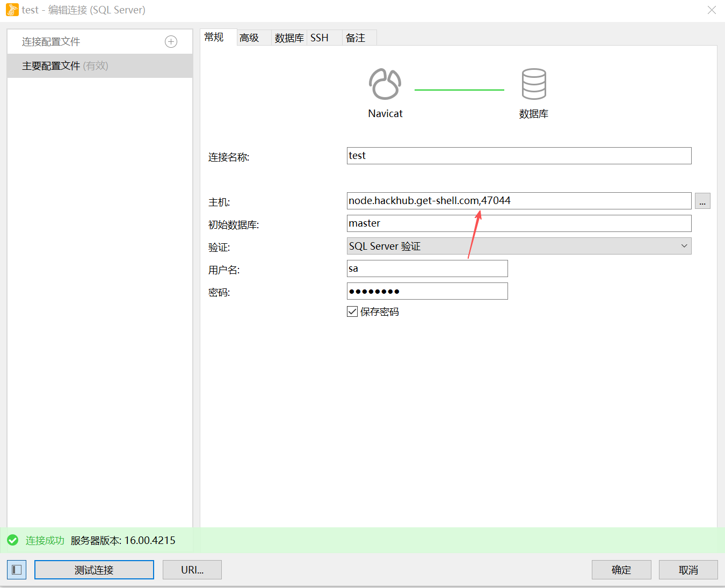Switch to the 备注 notes tab
This screenshot has width=725, height=588.
[355, 38]
